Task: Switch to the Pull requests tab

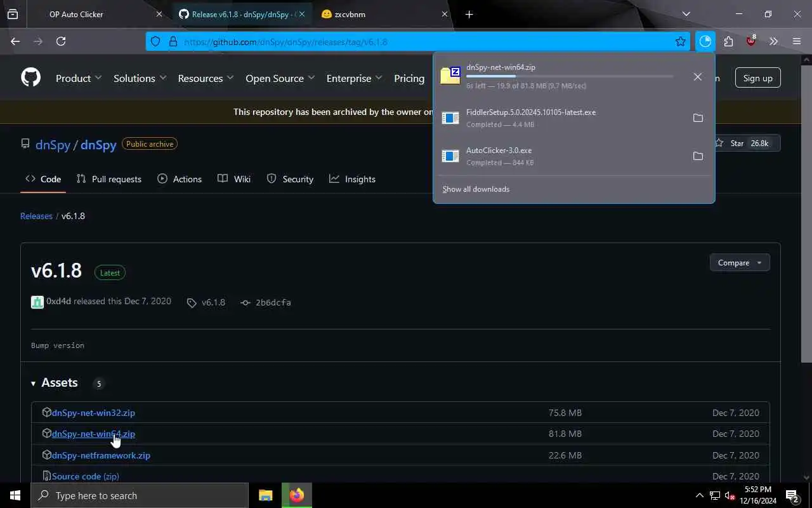Action: [x=109, y=179]
